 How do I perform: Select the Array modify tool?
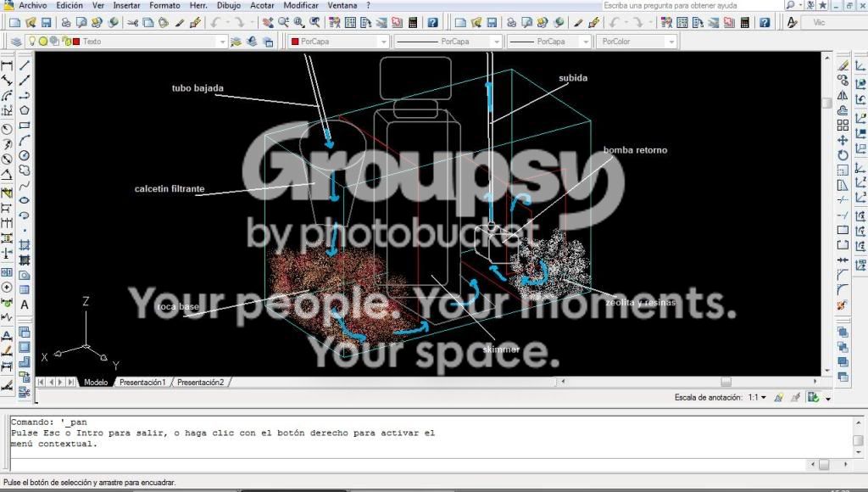pos(843,126)
